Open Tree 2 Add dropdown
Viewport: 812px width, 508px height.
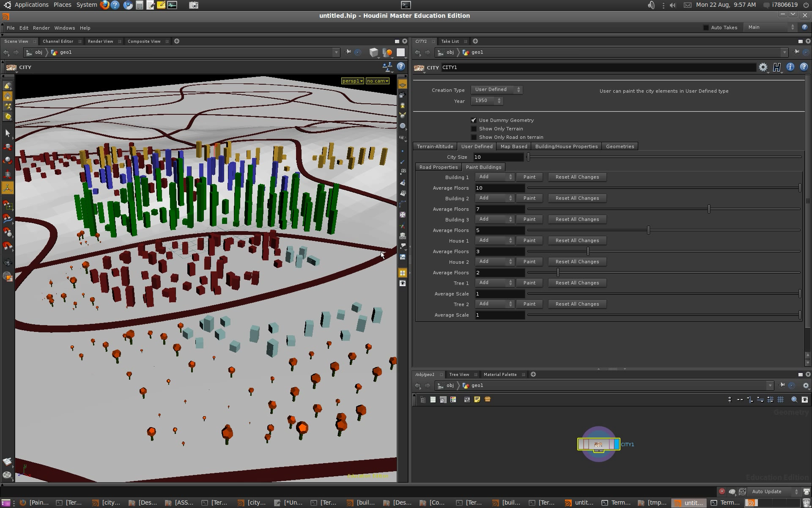(x=495, y=304)
